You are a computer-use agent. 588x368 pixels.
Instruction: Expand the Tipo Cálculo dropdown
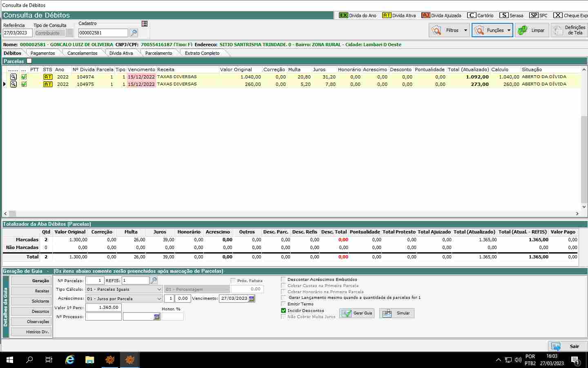point(159,289)
